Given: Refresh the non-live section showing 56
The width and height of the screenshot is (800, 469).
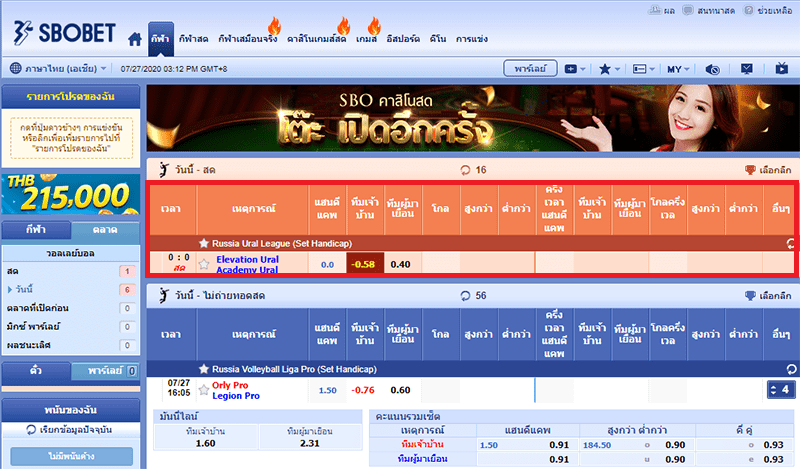Looking at the screenshot, I should [465, 295].
